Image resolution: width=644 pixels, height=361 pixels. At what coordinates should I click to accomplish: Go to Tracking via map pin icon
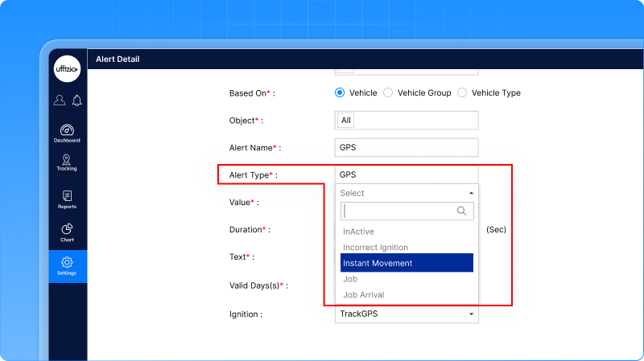(x=67, y=161)
